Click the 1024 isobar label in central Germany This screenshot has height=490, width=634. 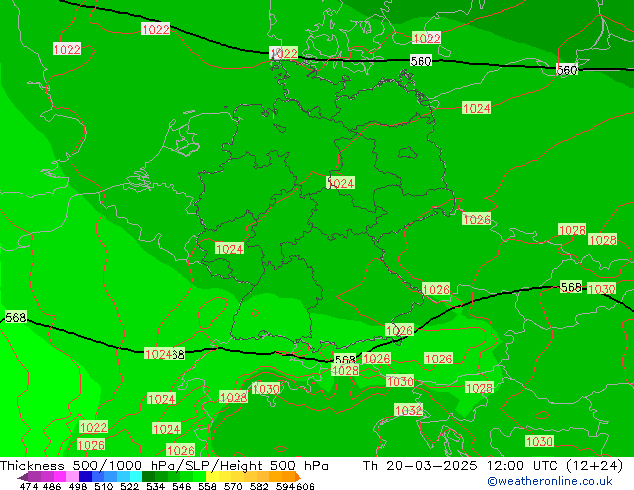(x=341, y=183)
